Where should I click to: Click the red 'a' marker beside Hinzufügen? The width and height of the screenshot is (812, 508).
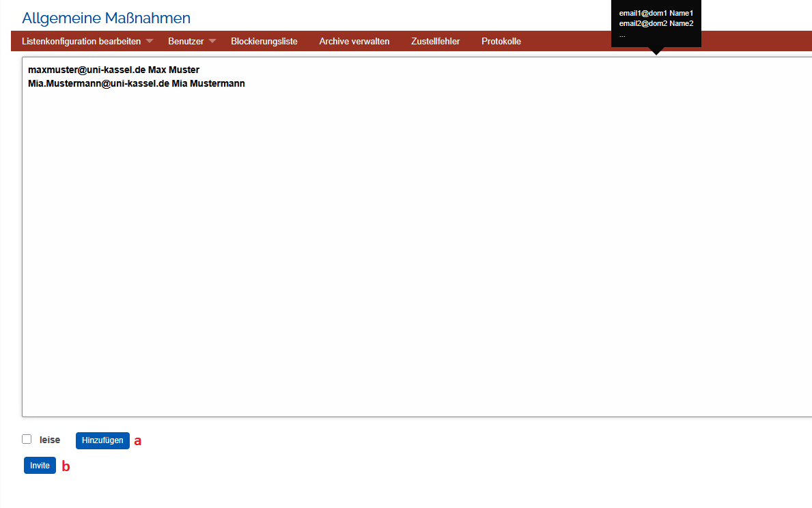[137, 441]
